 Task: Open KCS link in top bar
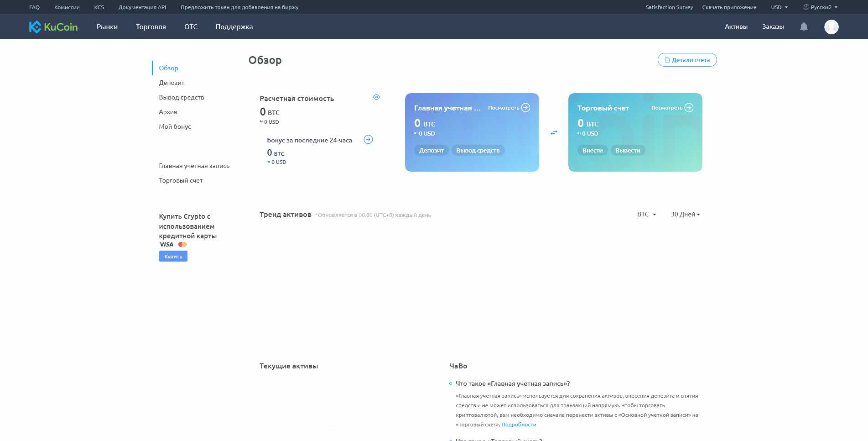99,7
